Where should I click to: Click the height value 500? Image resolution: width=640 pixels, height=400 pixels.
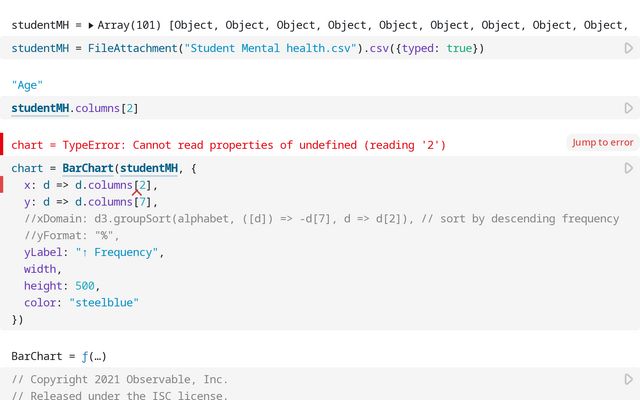86,286
